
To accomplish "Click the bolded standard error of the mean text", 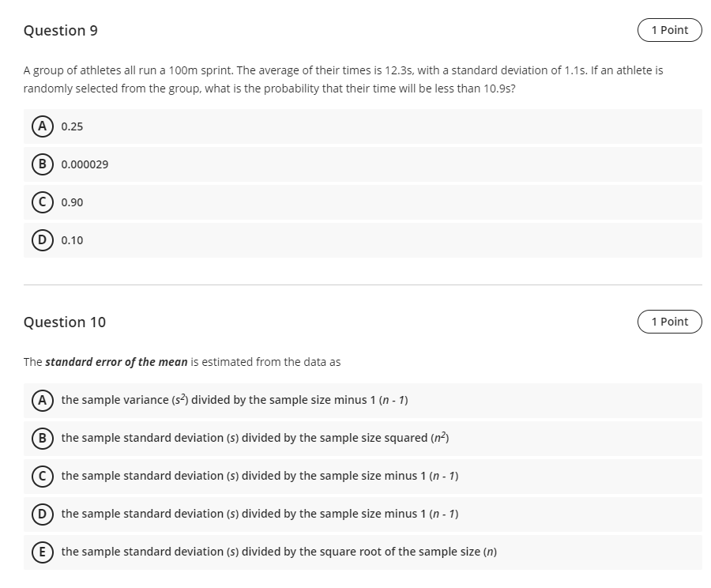I will 104,362.
